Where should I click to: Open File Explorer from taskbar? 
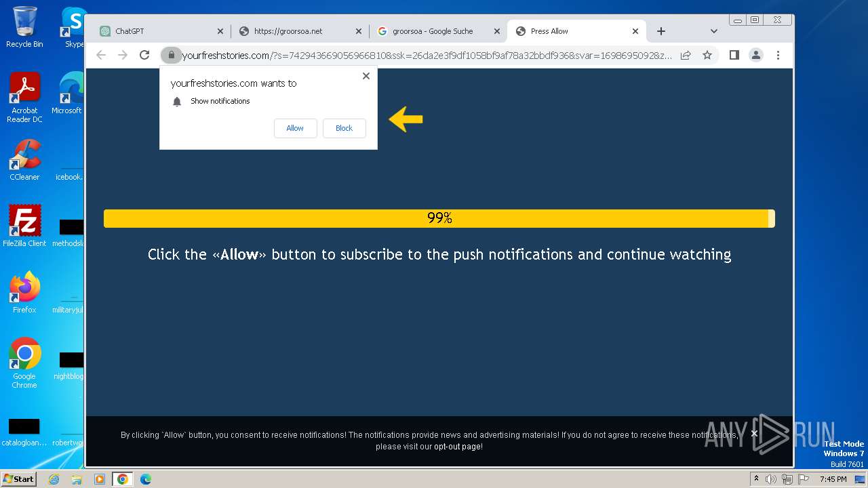(77, 479)
